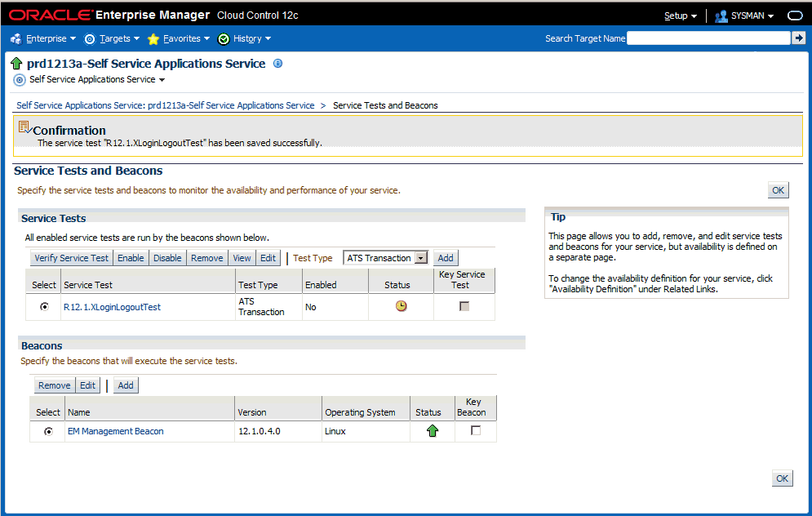
Task: Click Remove in Service Tests toolbar
Action: click(x=206, y=258)
